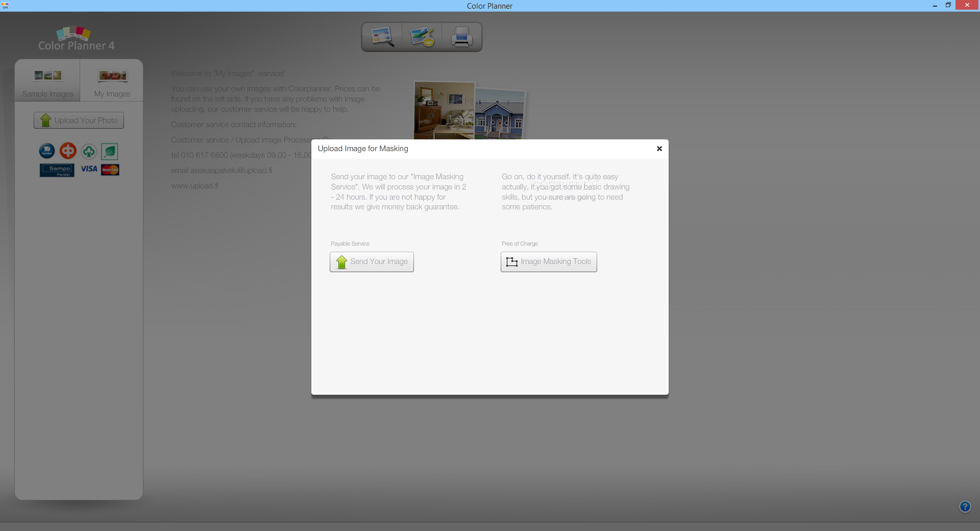Click the 'Payable Service' label
This screenshot has height=531, width=980.
pos(350,244)
